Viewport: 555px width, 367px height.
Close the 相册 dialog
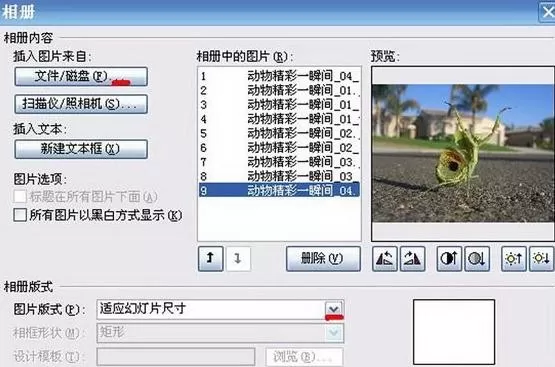(x=548, y=12)
